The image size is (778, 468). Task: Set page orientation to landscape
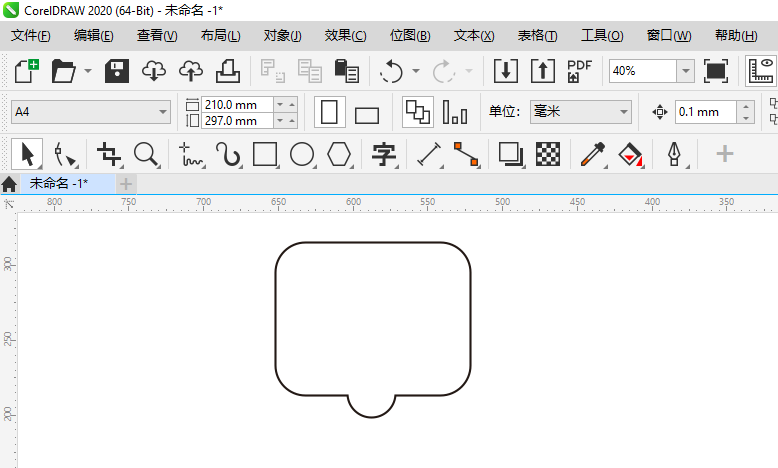(367, 113)
